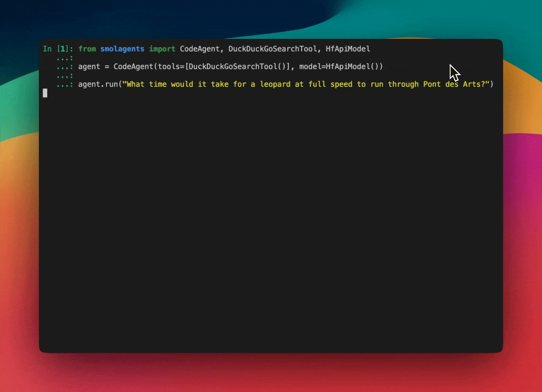Screen dimensions: 542x392
Task: Click the "tools=" keyword argument
Action: point(171,67)
